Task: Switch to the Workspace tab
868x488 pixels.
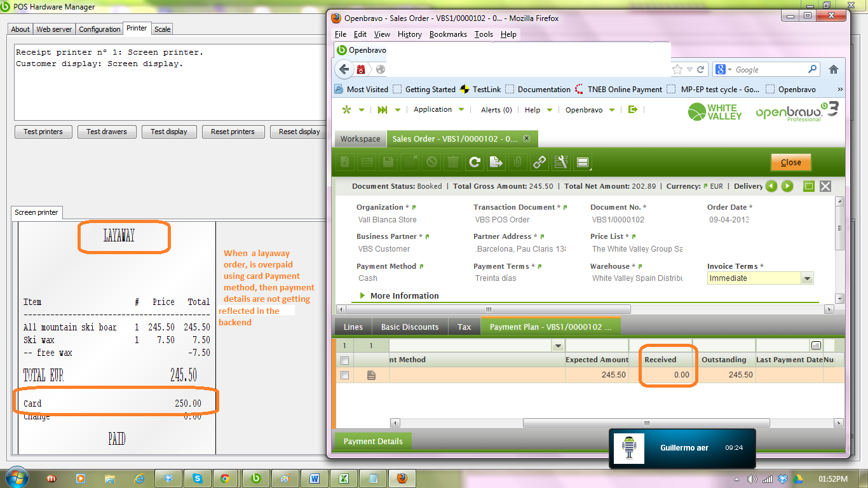Action: tap(360, 139)
